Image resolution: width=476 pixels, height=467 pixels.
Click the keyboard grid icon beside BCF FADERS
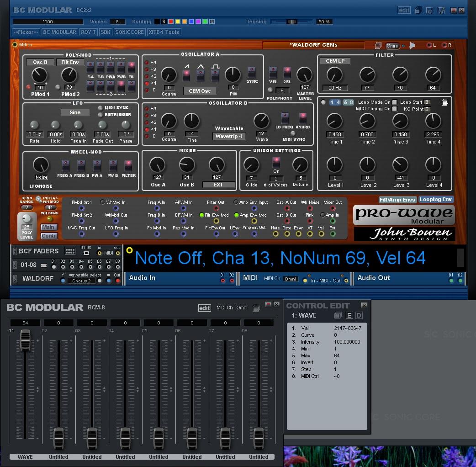(x=70, y=251)
